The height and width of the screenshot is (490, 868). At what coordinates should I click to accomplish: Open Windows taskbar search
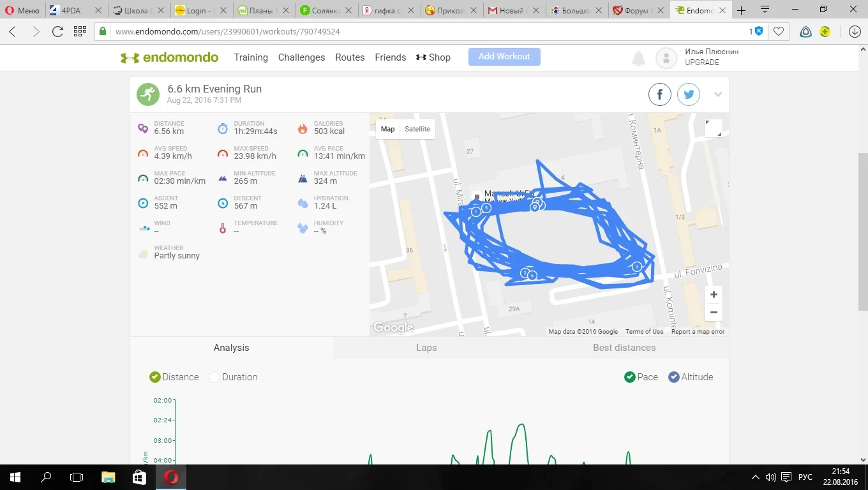46,477
